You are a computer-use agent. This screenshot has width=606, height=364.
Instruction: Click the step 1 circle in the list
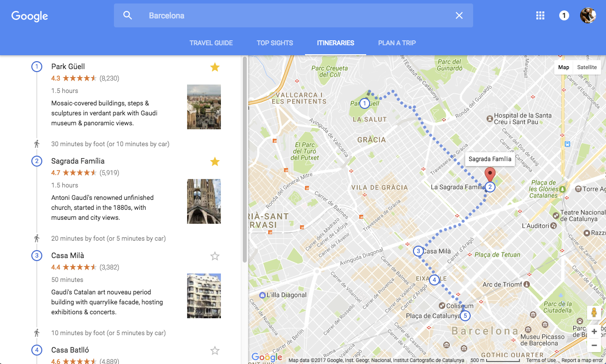pyautogui.click(x=37, y=67)
